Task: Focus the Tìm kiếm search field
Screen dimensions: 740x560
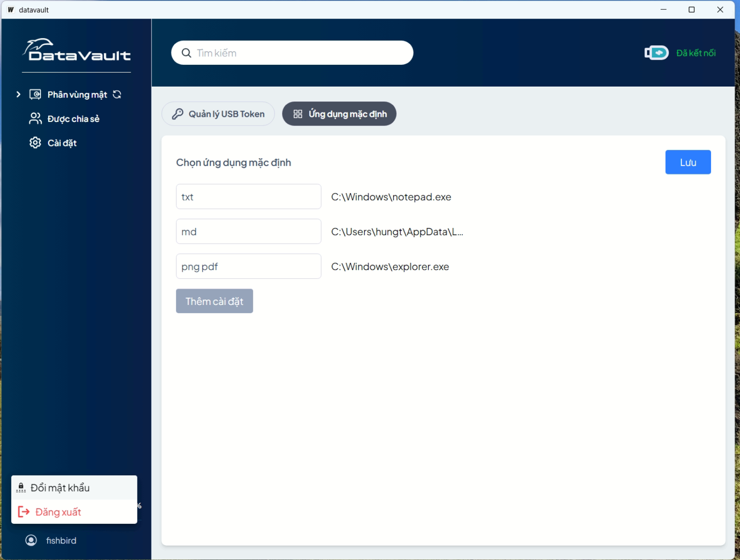Action: tap(299, 53)
